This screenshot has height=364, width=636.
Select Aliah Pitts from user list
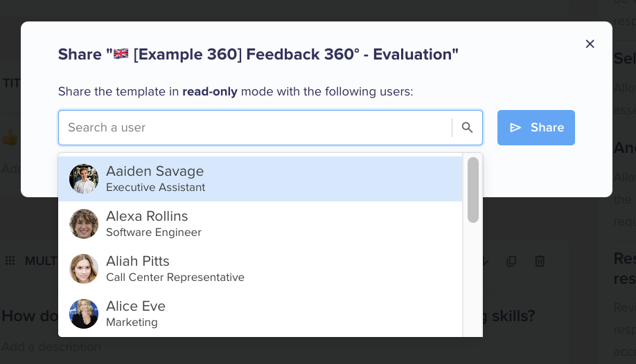click(260, 269)
